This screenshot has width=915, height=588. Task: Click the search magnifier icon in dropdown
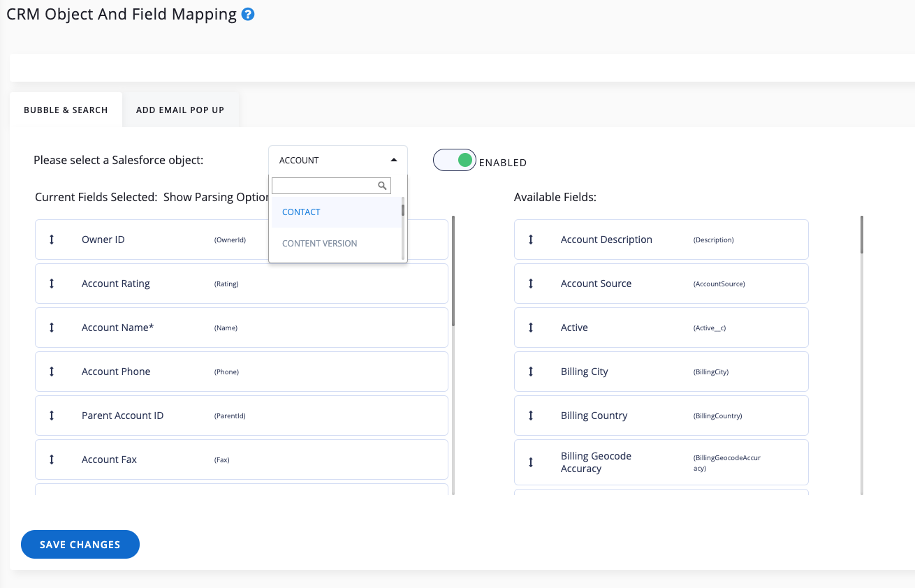pyautogui.click(x=382, y=186)
